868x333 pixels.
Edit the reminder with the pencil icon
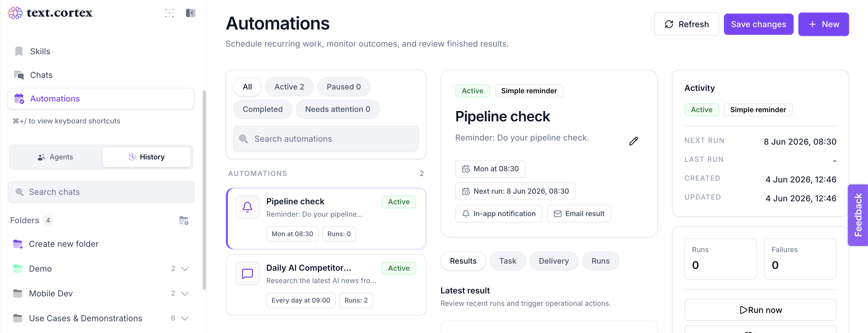pos(634,141)
